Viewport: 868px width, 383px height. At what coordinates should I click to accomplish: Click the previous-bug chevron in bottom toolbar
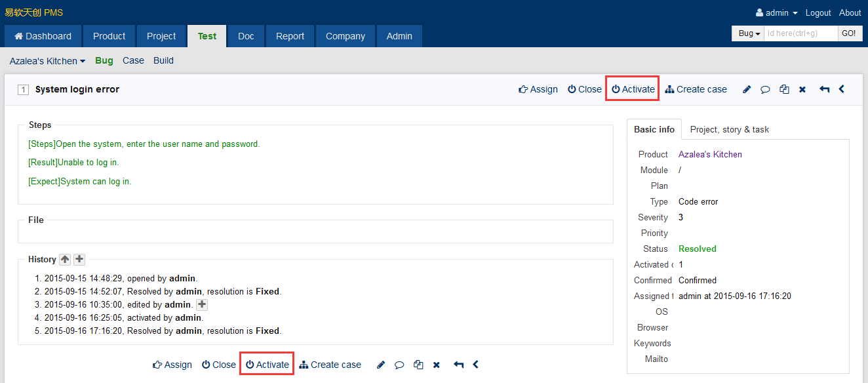476,365
